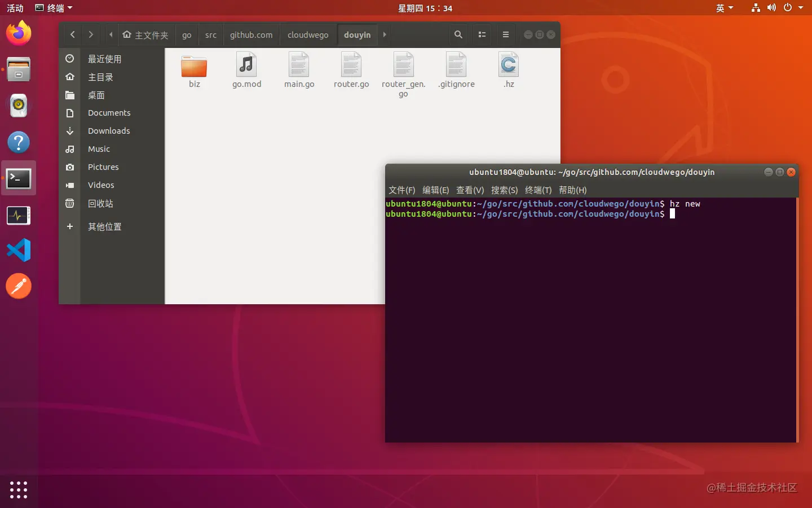Navigate to go in path bar
The image size is (812, 508).
(187, 34)
